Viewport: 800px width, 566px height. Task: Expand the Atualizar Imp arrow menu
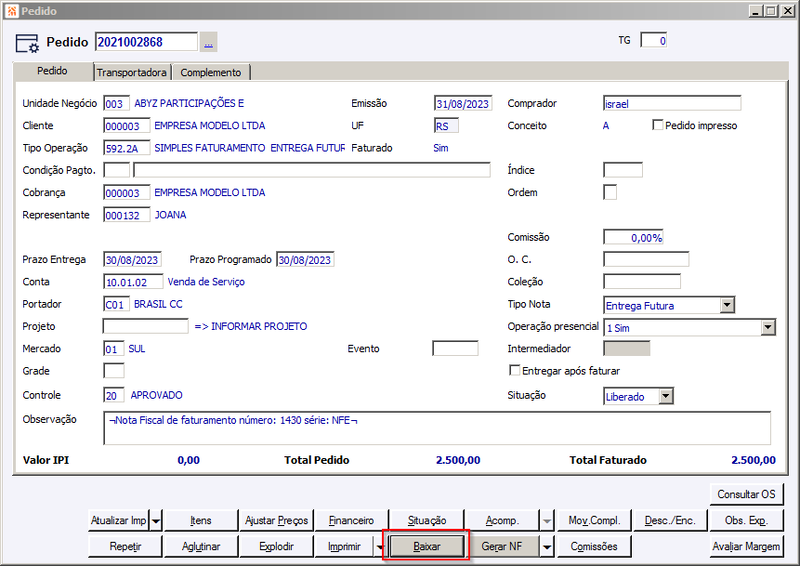[156, 521]
